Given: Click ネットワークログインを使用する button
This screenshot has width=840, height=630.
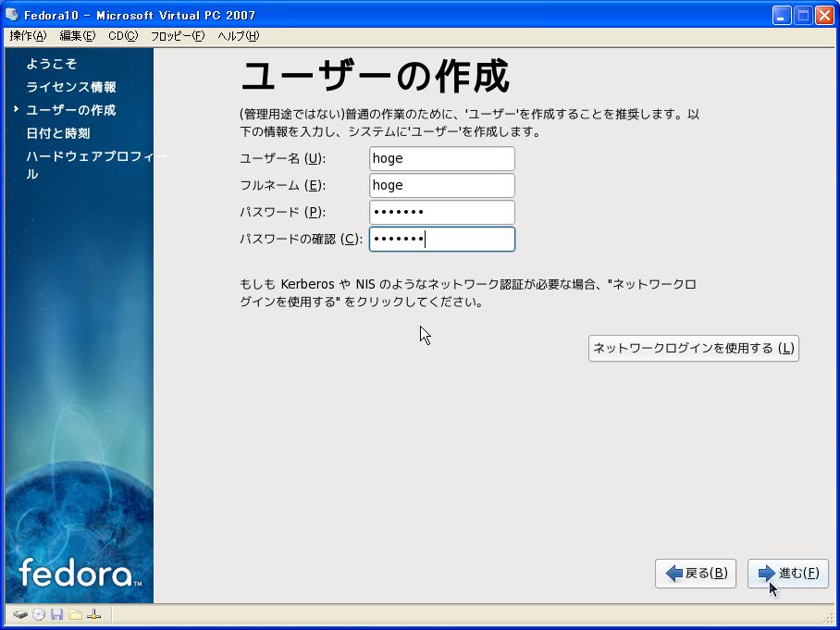Looking at the screenshot, I should pos(693,348).
